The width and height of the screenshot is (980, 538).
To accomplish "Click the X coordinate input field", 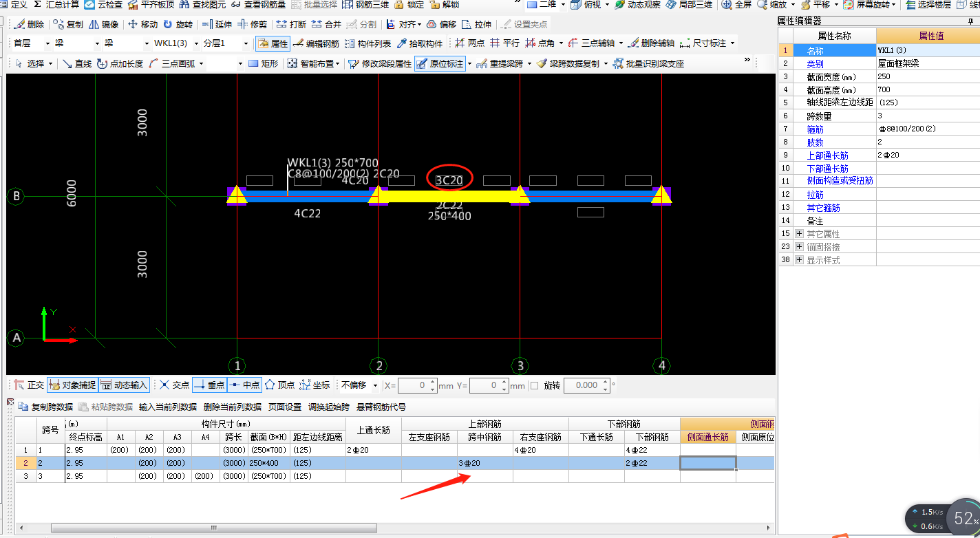I will [x=418, y=385].
